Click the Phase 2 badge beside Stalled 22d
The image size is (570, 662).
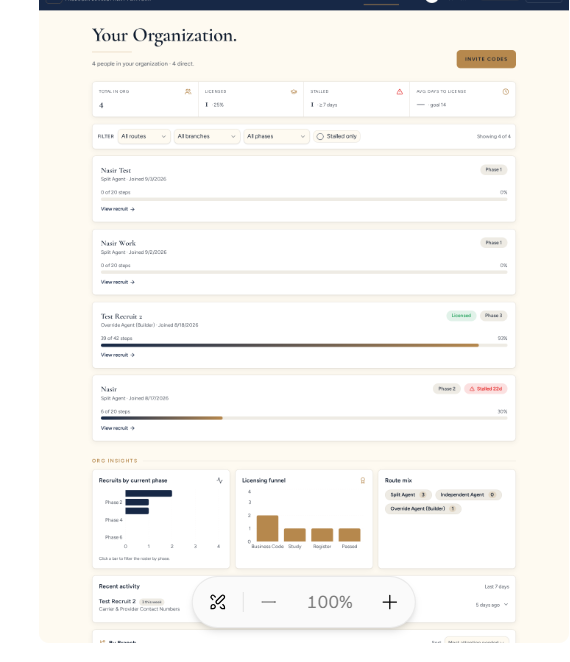coord(447,389)
